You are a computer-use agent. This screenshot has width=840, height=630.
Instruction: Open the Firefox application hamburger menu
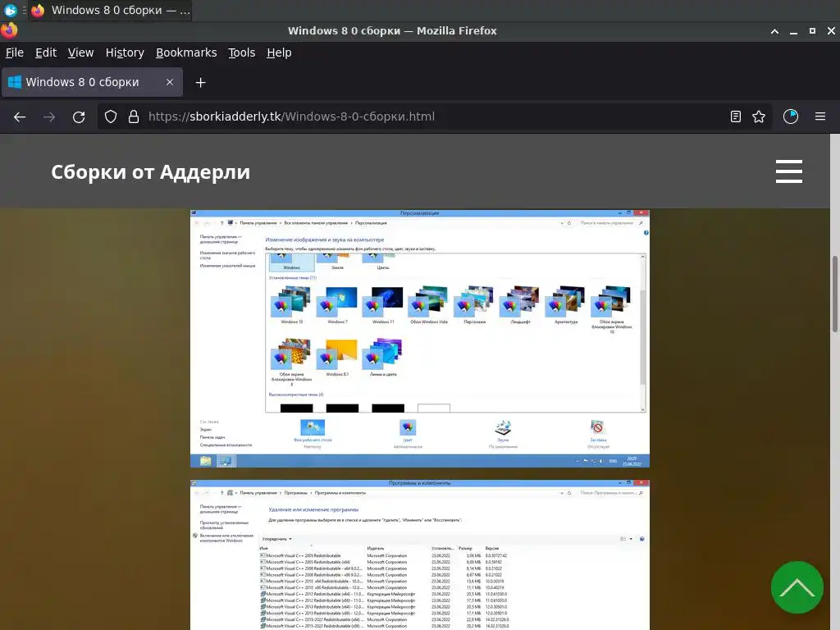coord(820,116)
